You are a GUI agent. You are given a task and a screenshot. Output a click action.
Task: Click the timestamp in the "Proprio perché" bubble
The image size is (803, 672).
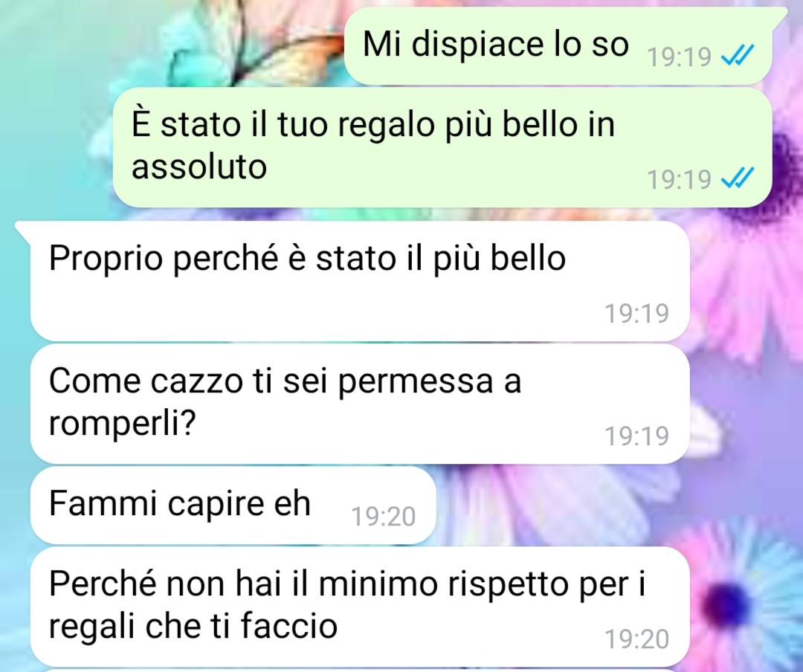tap(636, 313)
